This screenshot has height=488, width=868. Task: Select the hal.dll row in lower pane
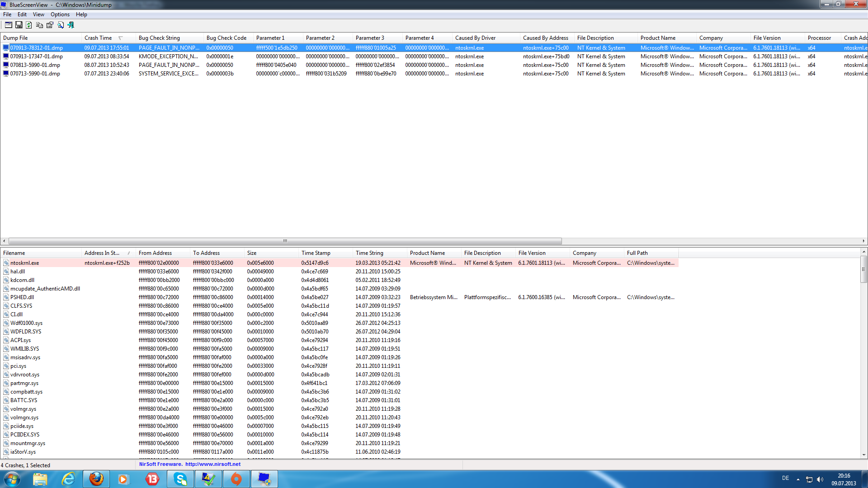tap(18, 272)
